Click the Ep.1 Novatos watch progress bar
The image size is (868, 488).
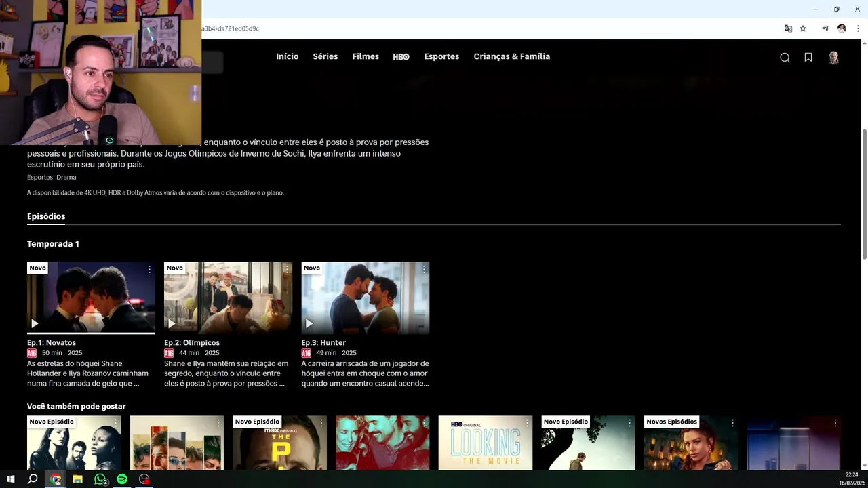tap(91, 333)
